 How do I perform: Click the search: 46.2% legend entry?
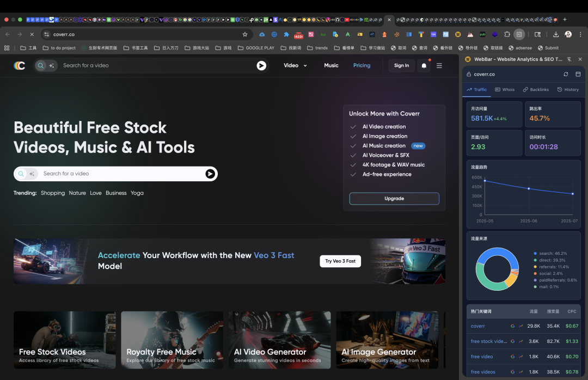point(550,254)
